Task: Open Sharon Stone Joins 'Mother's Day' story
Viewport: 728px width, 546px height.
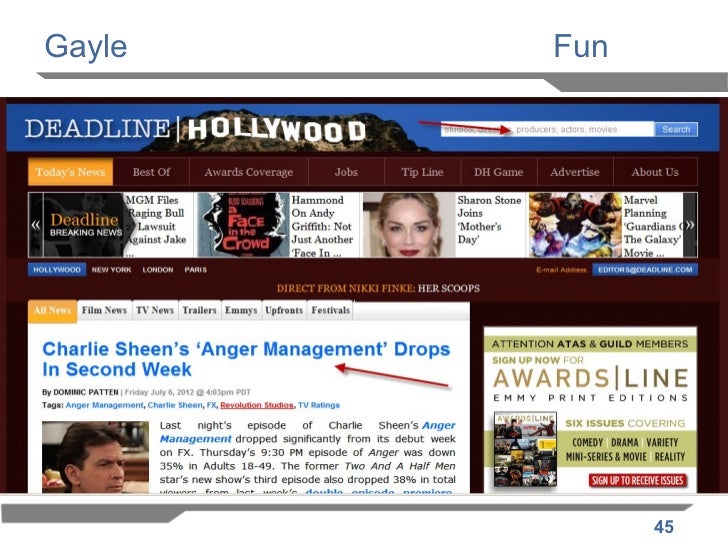Action: (x=489, y=220)
